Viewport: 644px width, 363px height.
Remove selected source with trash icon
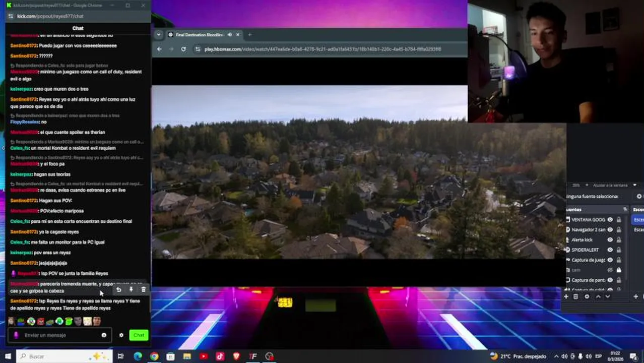click(x=576, y=296)
